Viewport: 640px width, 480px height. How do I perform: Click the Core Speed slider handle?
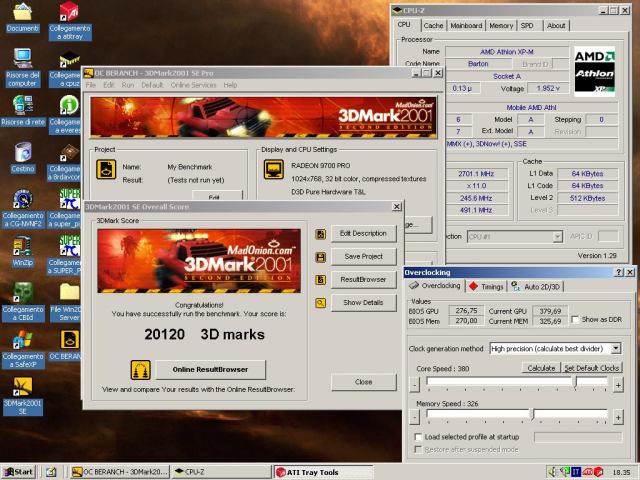pyautogui.click(x=575, y=382)
